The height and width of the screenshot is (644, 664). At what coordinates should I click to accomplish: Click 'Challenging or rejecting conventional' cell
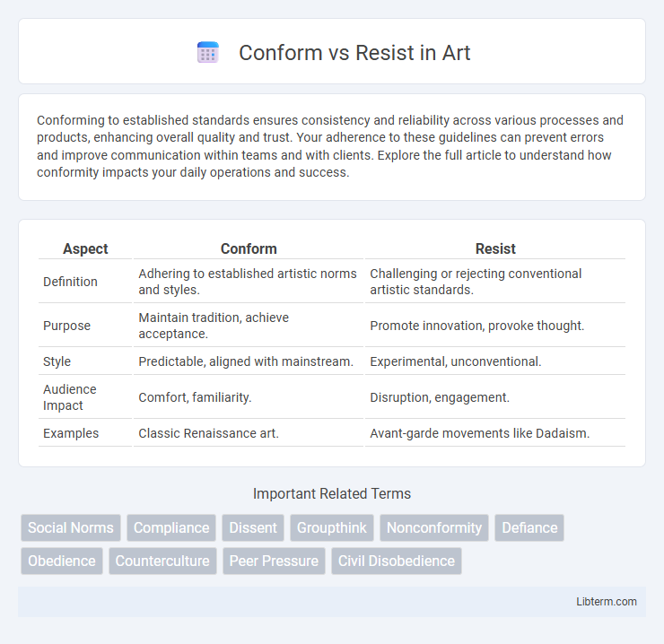point(495,282)
